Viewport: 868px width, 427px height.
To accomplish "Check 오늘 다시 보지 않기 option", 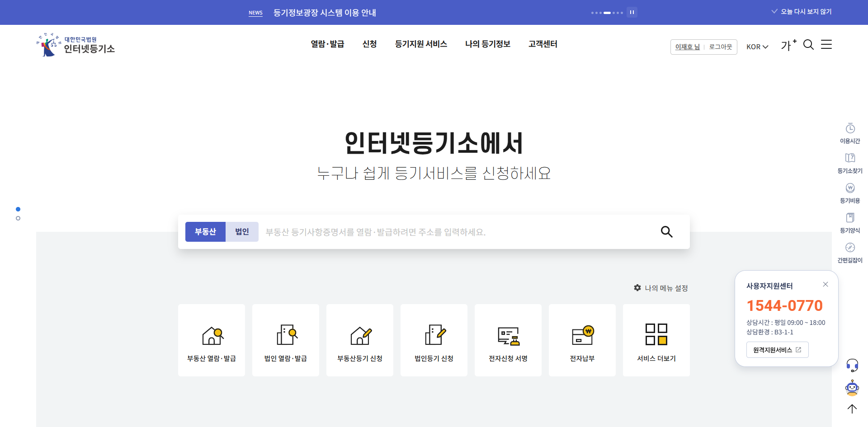I will click(x=801, y=11).
